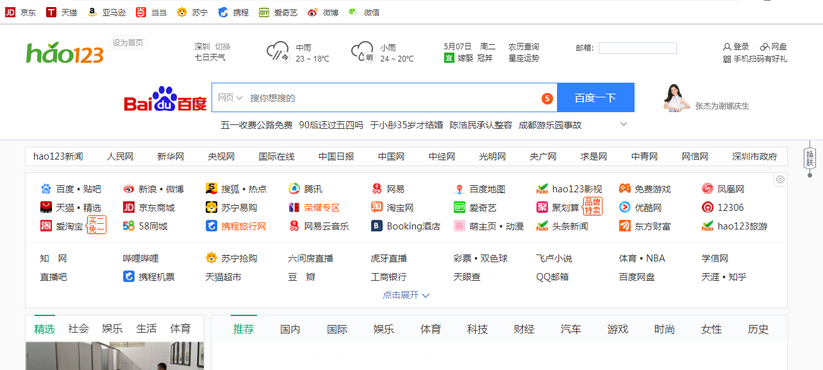Select the 科技 feed tab

477,330
